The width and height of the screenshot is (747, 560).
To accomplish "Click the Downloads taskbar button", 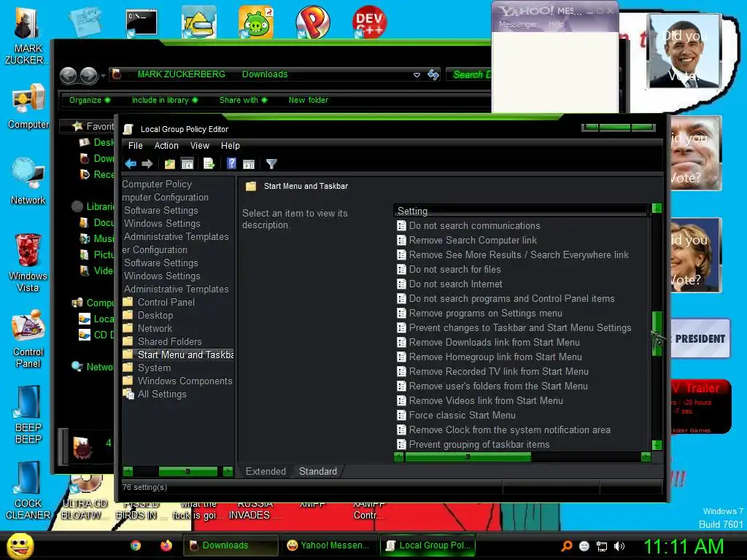I will pos(231,545).
